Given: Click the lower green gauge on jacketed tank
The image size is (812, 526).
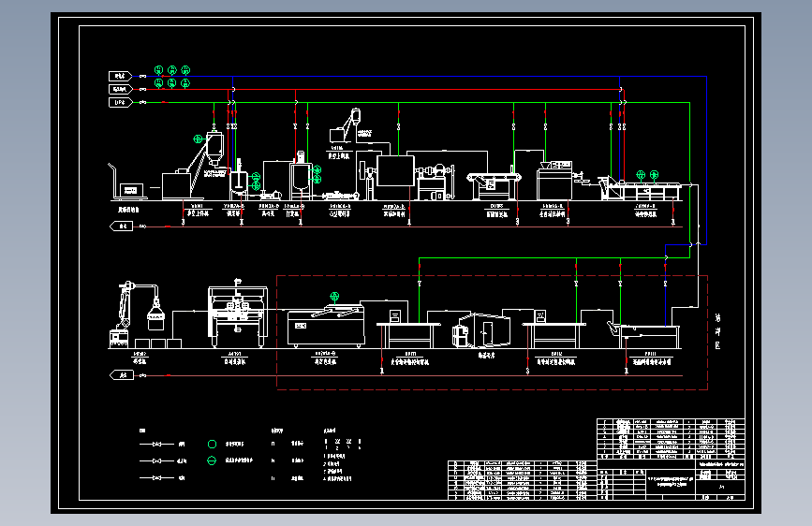Looking at the screenshot, I should coord(317,179).
